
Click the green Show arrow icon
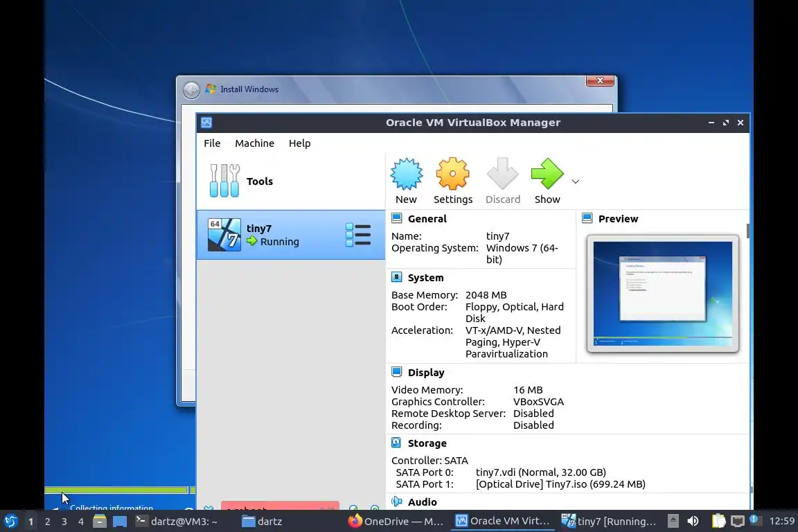coord(547,174)
